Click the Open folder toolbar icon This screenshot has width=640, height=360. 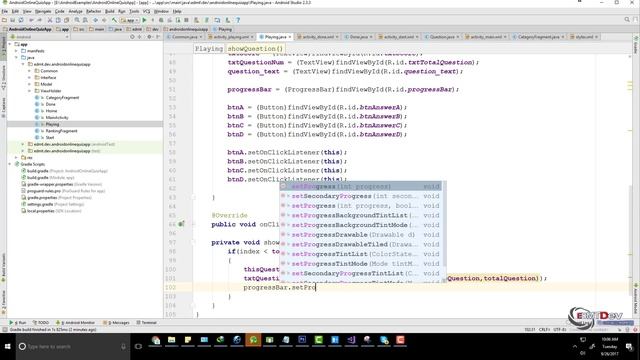pyautogui.click(x=4, y=20)
